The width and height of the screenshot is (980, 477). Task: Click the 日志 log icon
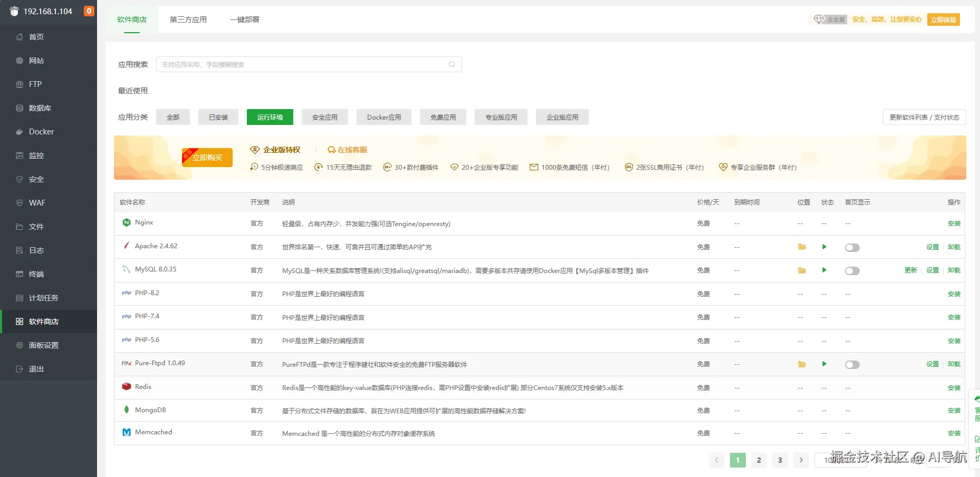20,250
